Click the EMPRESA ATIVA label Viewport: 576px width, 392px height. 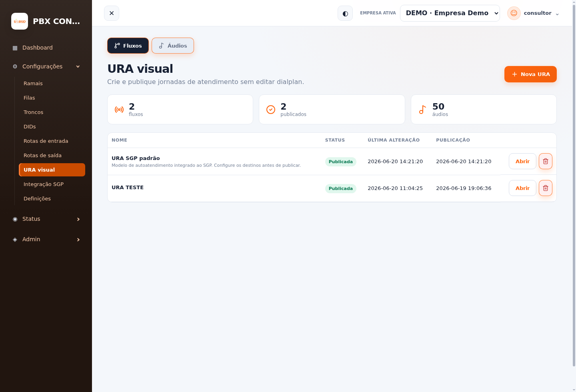tap(378, 13)
